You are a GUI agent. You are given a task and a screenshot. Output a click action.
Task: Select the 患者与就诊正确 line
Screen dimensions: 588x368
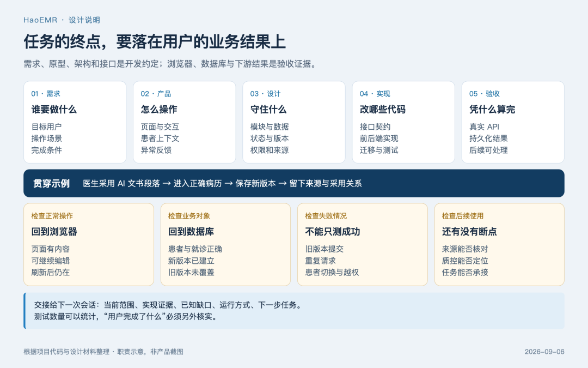(195, 249)
